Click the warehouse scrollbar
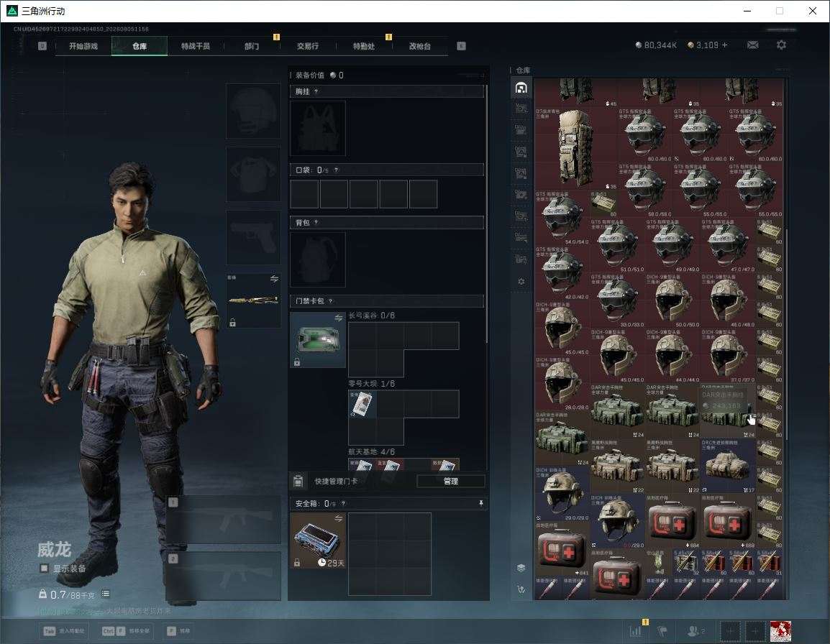 point(787,333)
